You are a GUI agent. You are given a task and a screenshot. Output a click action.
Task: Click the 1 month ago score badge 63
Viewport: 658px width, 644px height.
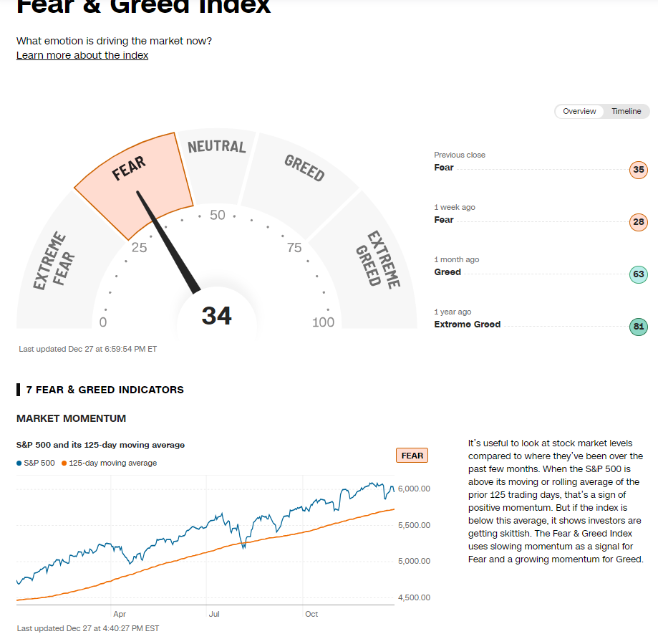pos(639,274)
